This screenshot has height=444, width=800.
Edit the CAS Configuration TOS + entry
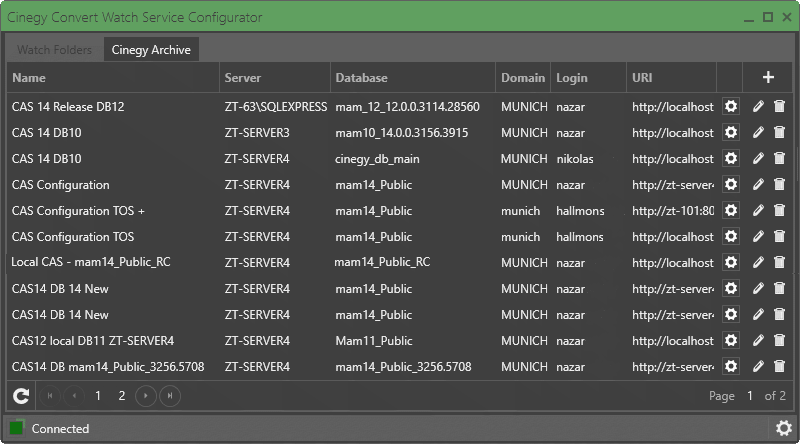[758, 210]
